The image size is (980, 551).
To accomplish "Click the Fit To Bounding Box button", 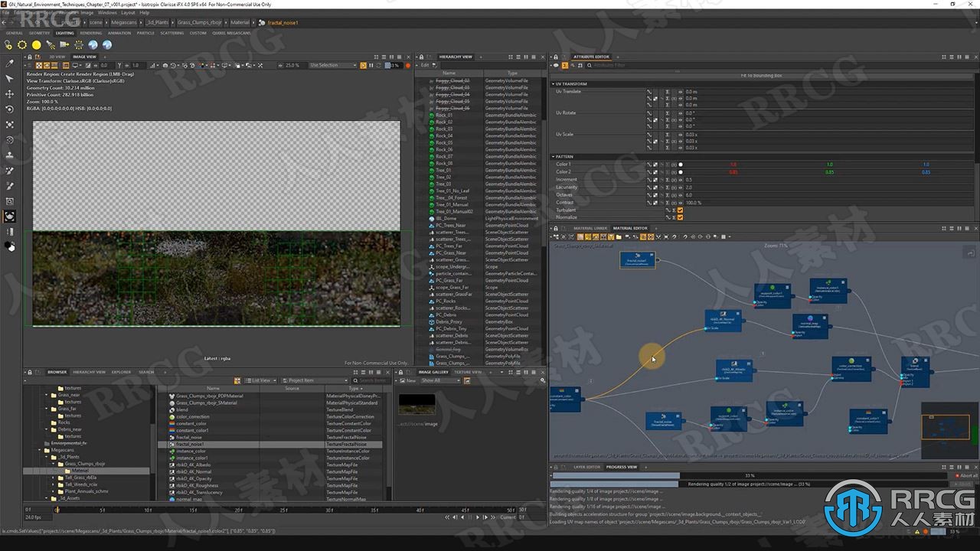I will [761, 76].
